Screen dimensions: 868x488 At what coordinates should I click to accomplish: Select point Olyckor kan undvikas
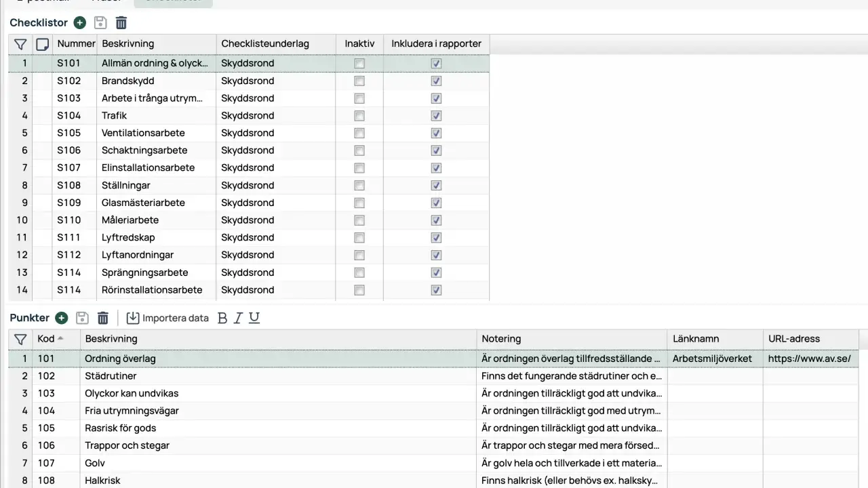pyautogui.click(x=433, y=393)
